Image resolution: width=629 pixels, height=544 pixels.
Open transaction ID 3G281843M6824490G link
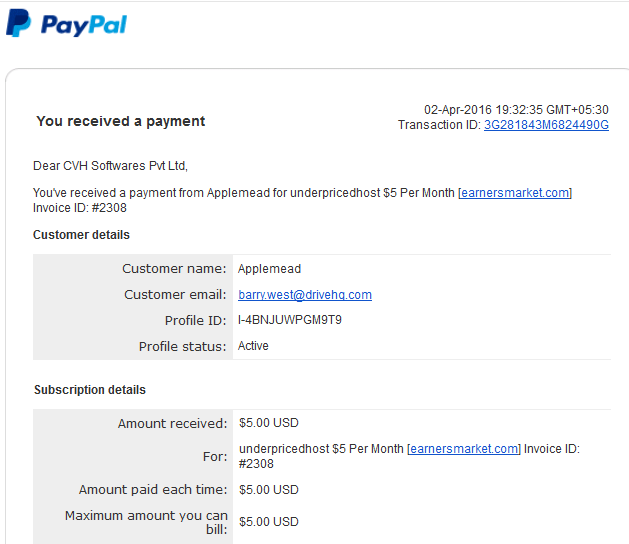tap(546, 125)
